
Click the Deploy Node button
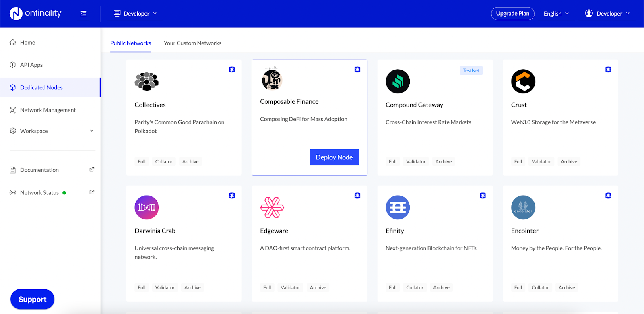tap(334, 157)
